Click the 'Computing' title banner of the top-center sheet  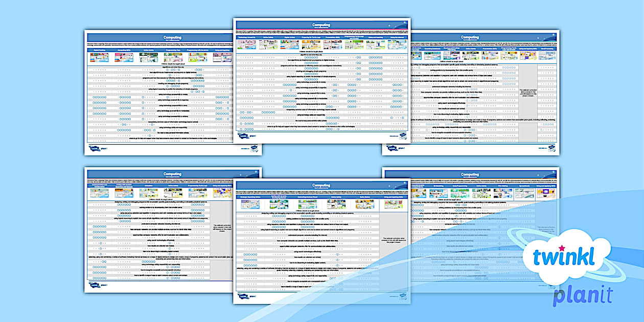tap(322, 25)
